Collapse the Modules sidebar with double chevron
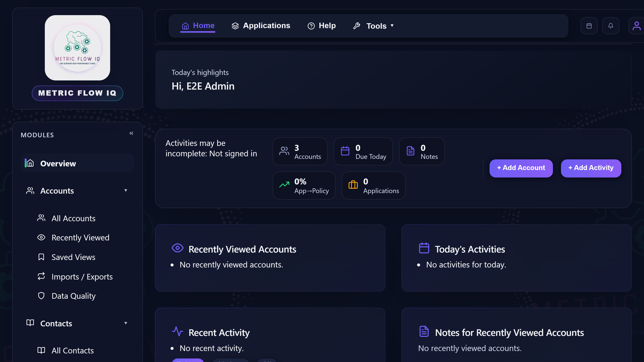The image size is (644, 362). 131,133
